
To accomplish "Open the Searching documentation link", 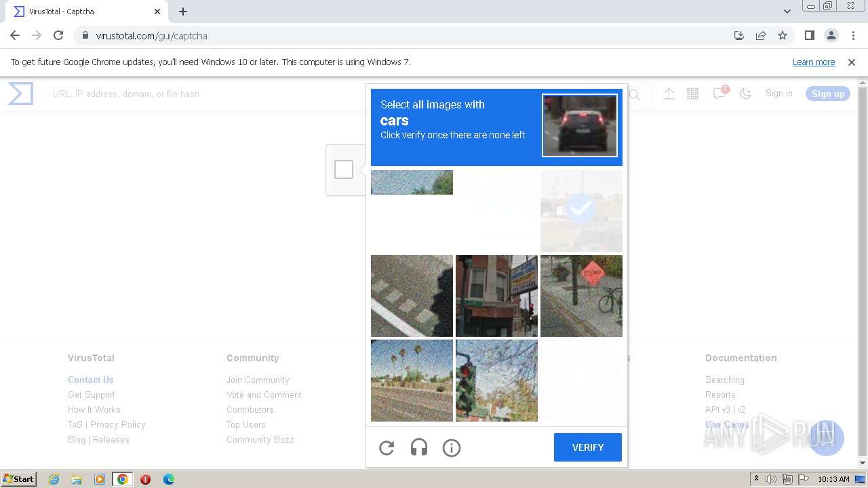I will click(725, 380).
